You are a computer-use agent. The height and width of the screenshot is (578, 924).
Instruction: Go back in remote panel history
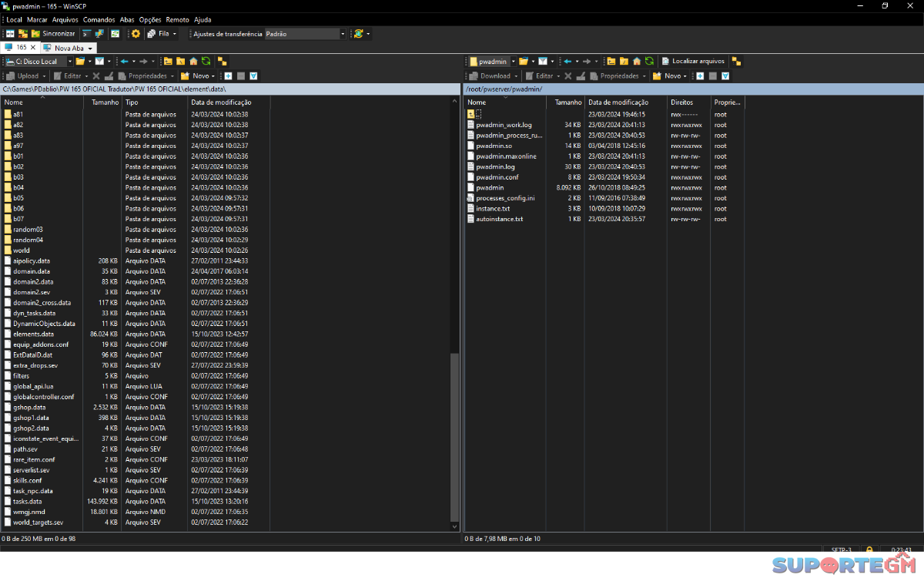point(567,62)
